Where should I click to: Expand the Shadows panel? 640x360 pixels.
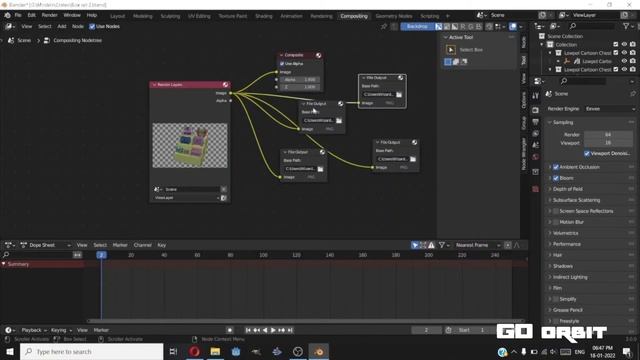pos(562,266)
